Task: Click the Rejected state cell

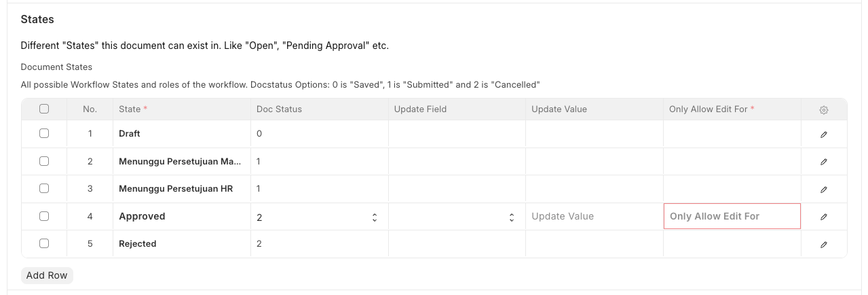Action: pyautogui.click(x=181, y=244)
